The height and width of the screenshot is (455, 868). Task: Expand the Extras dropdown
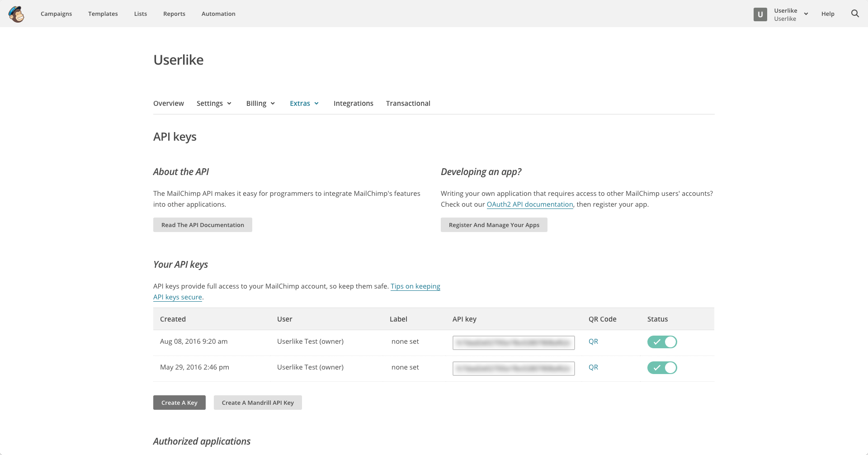[304, 104]
